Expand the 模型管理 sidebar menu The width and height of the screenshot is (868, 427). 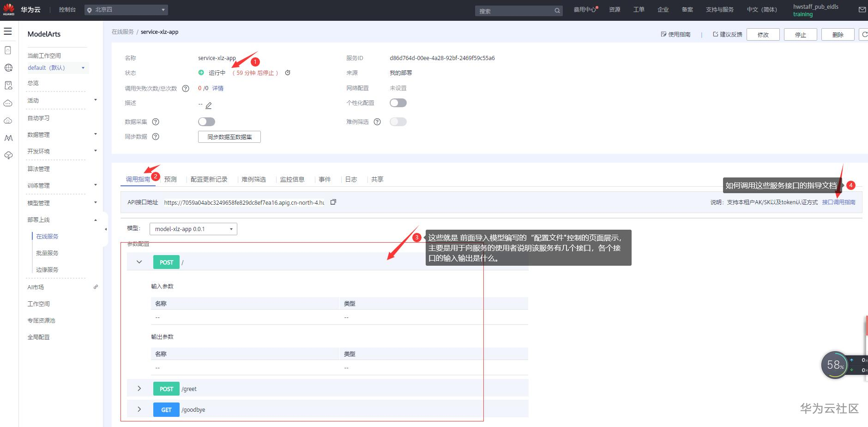(96, 202)
